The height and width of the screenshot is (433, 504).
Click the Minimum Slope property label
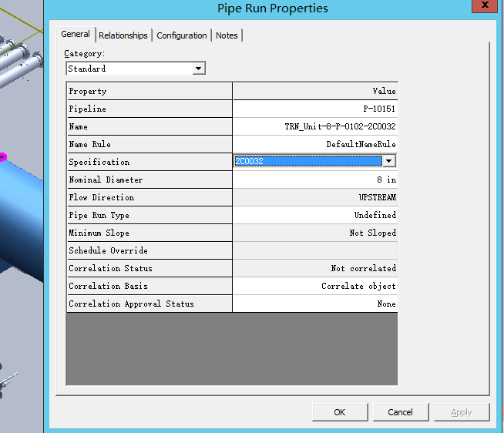(150, 233)
